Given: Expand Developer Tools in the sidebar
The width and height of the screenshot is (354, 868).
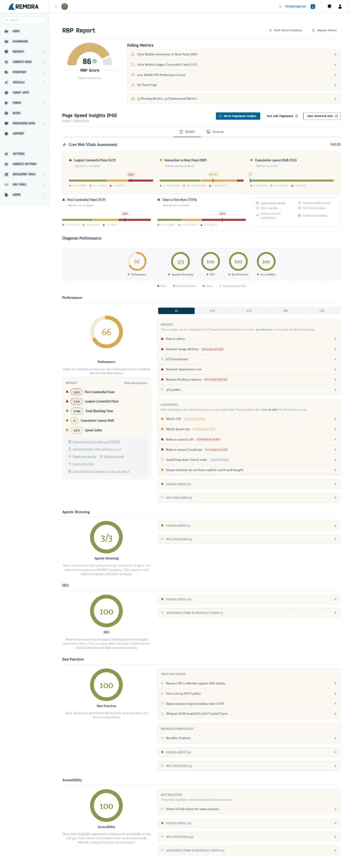Looking at the screenshot, I should 24,174.
